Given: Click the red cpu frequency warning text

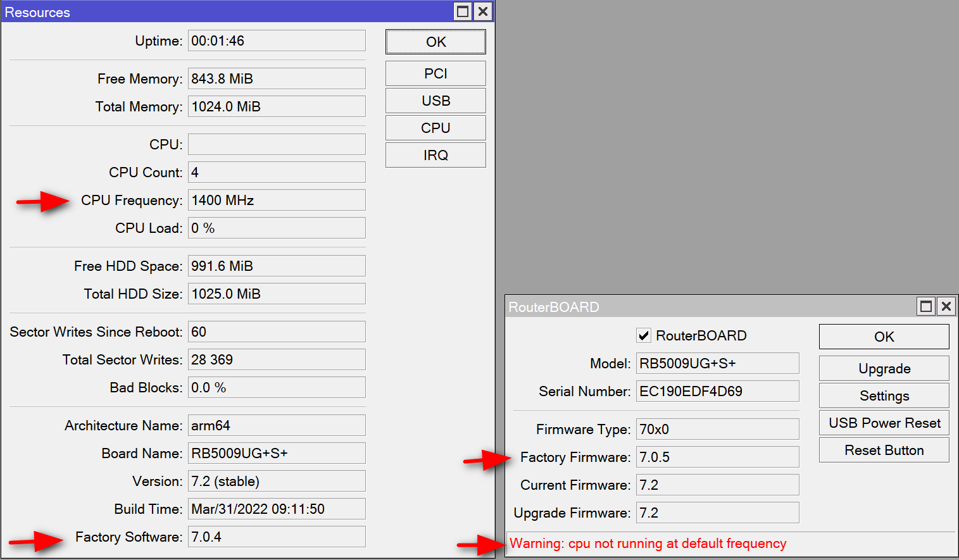Looking at the screenshot, I should [648, 544].
